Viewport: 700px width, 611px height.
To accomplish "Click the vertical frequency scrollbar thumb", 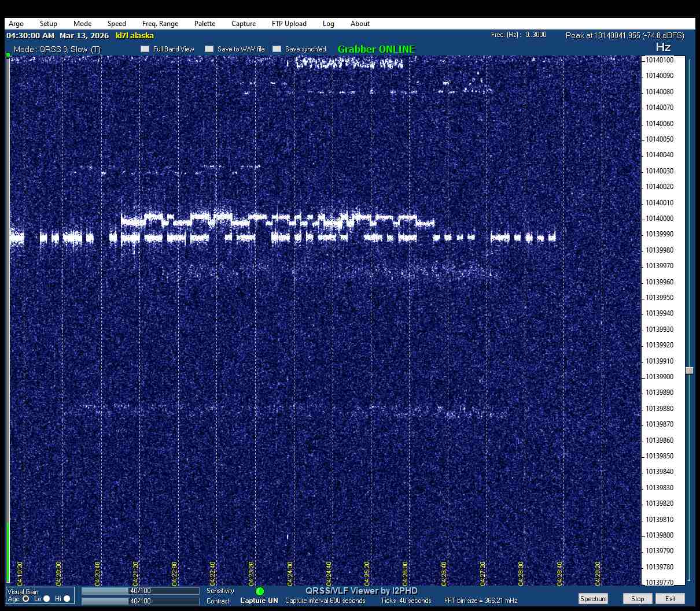I will [689, 371].
